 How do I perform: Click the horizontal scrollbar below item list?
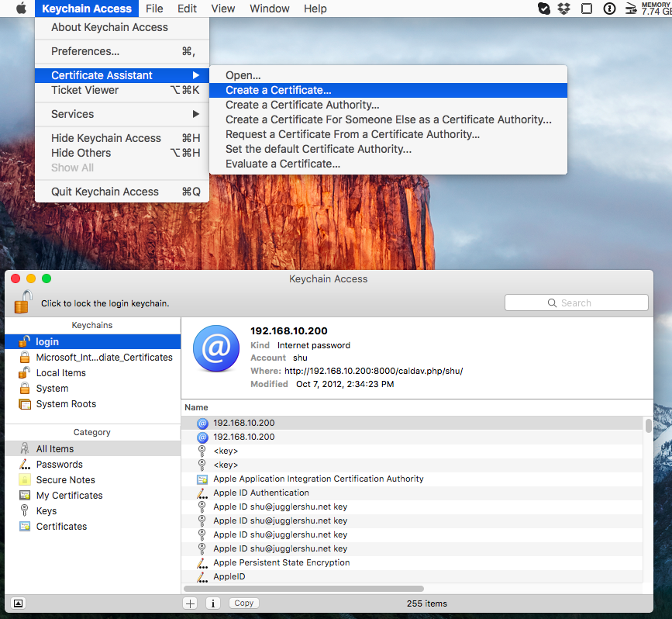303,589
